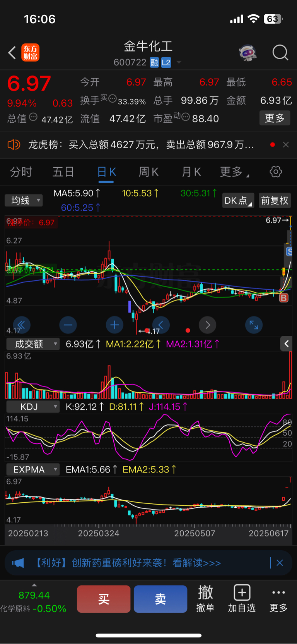Tap the speaker icon beside 龙虎榜
The width and height of the screenshot is (297, 644).
tap(14, 145)
